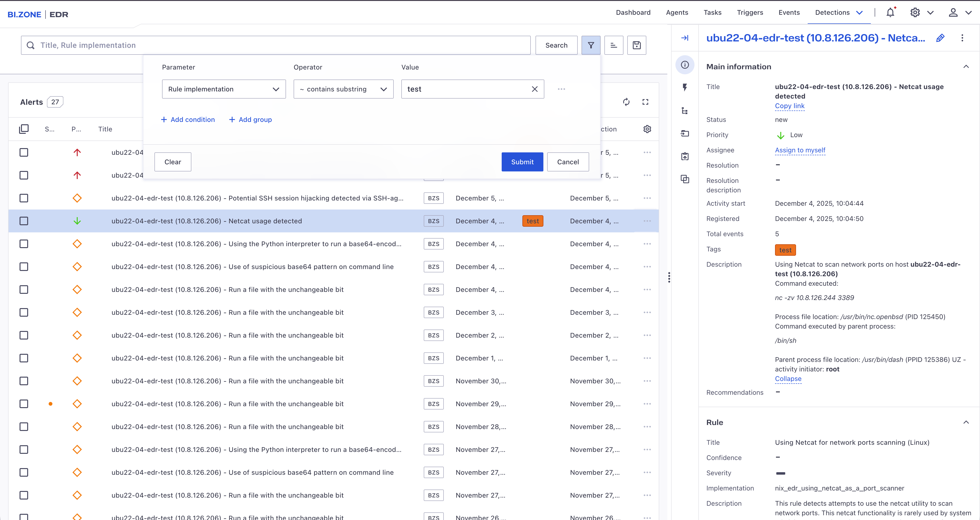Open the Rule implementation parameter dropdown

[x=224, y=89]
